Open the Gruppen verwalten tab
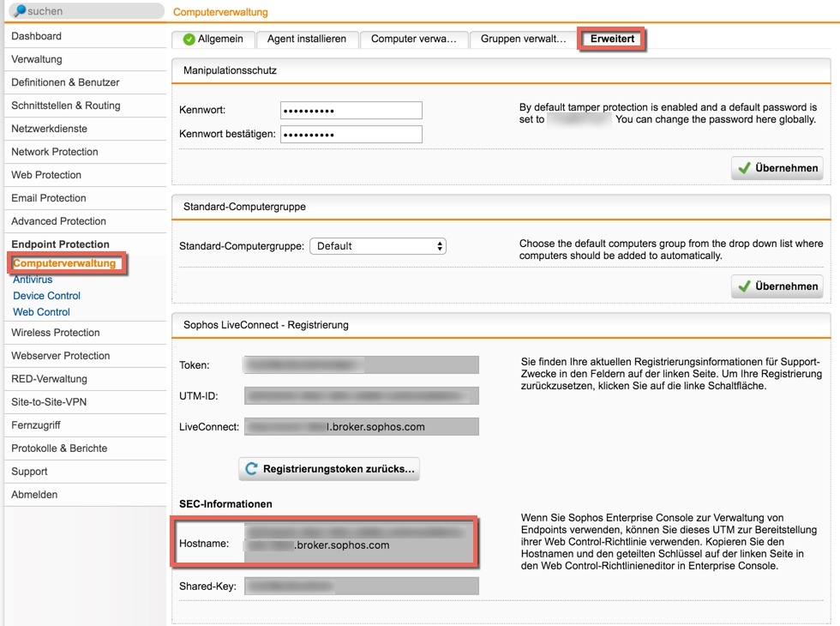 click(523, 39)
